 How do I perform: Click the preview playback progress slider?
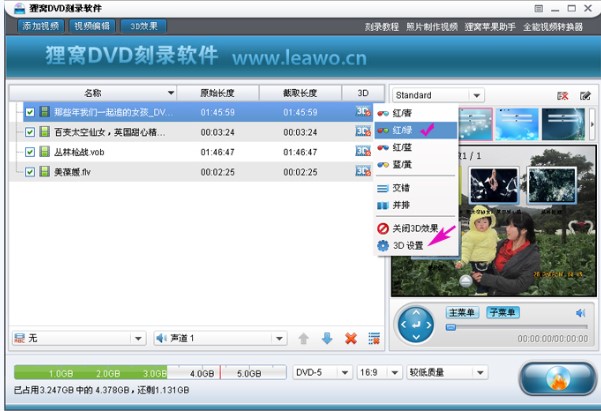point(506,326)
